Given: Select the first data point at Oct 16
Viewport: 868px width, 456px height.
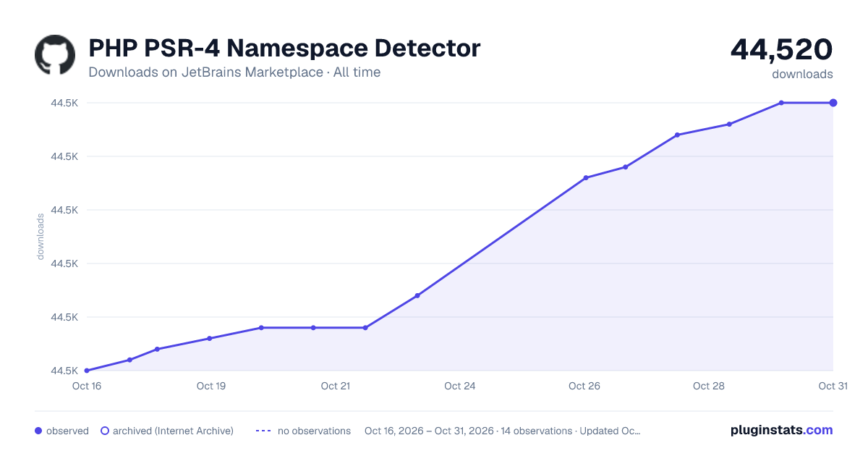Looking at the screenshot, I should (x=87, y=371).
